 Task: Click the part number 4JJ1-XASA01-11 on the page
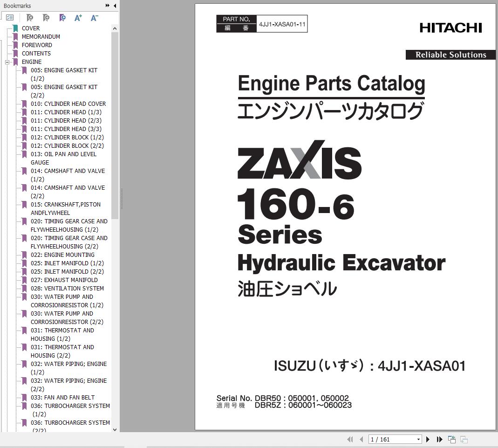click(282, 24)
